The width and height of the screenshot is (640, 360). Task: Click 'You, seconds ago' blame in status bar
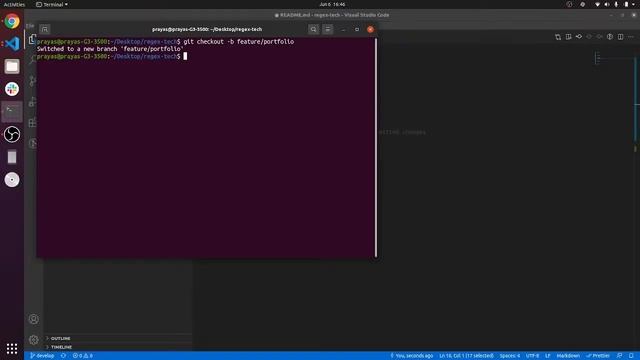tap(411, 356)
